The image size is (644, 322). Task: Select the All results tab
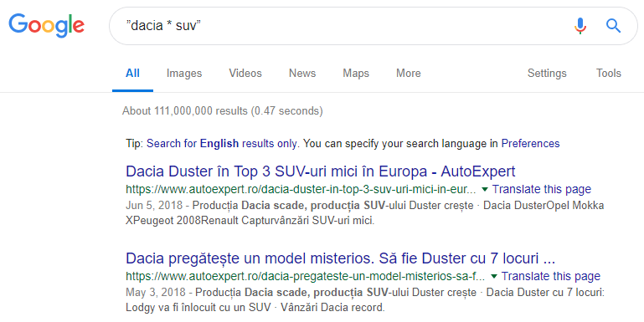[x=132, y=73]
